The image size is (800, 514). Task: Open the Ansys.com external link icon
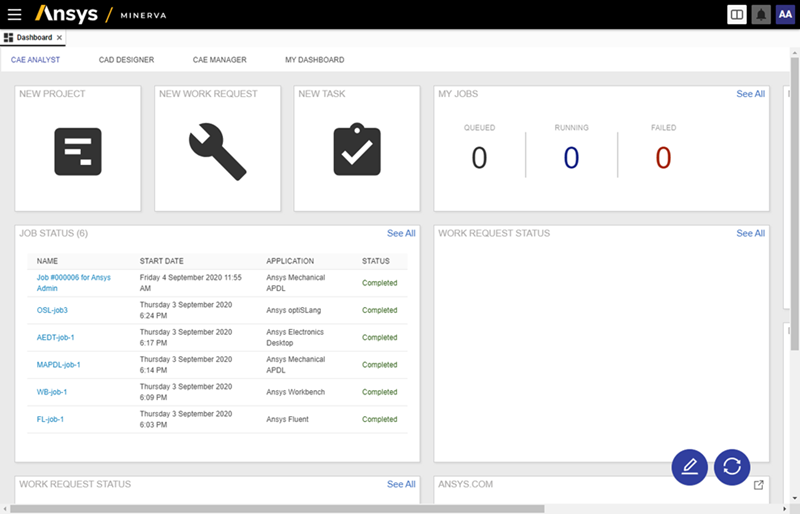coord(758,485)
